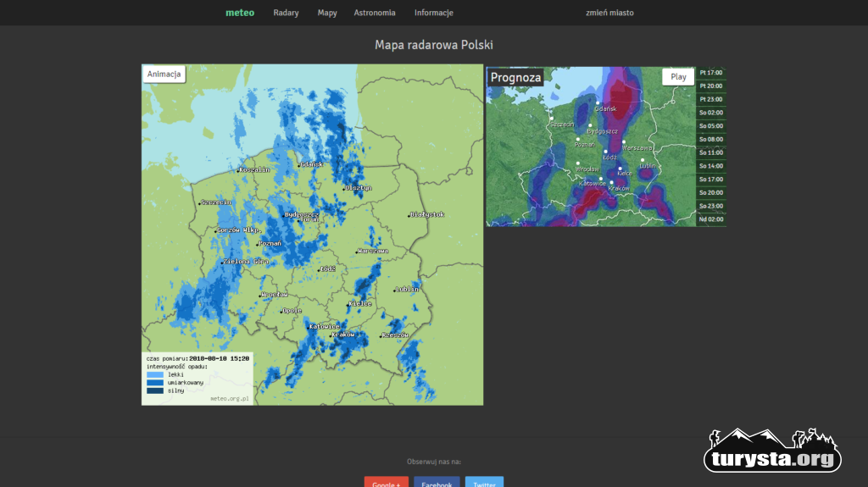Viewport: 868px width, 487px height.
Task: Jump to So 02:00 forecast step
Action: point(710,113)
